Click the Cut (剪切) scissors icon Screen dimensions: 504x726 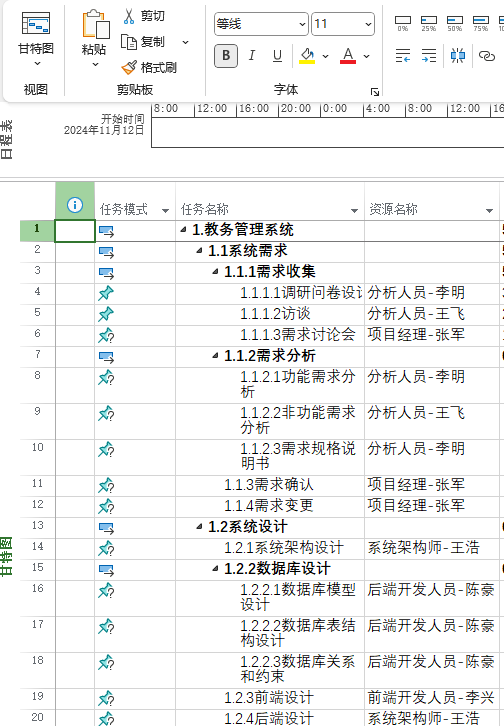129,17
